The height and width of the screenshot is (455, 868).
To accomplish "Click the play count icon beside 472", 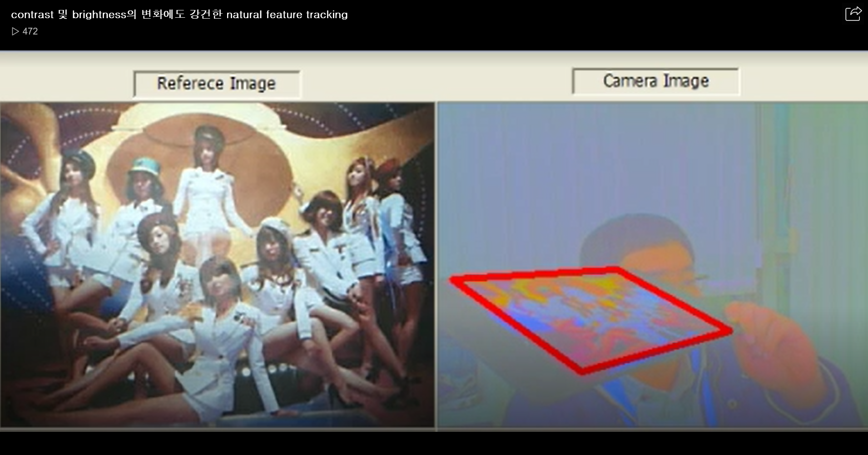I will [x=15, y=31].
